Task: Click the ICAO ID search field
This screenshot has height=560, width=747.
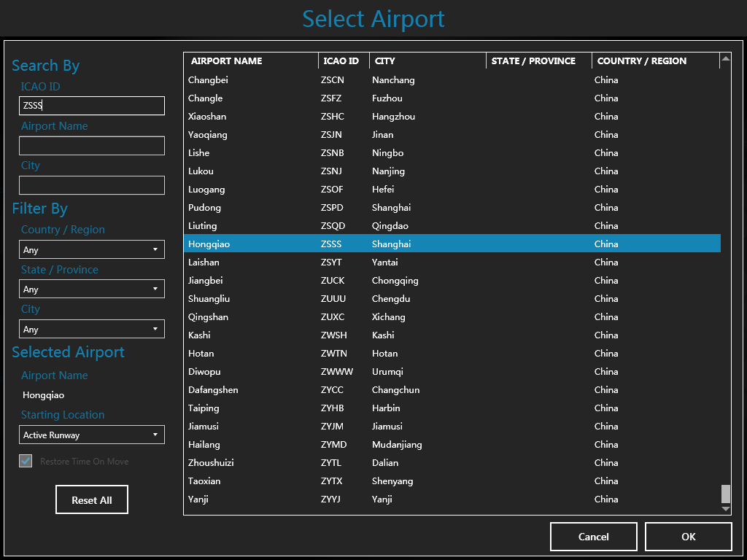Action: click(x=92, y=106)
